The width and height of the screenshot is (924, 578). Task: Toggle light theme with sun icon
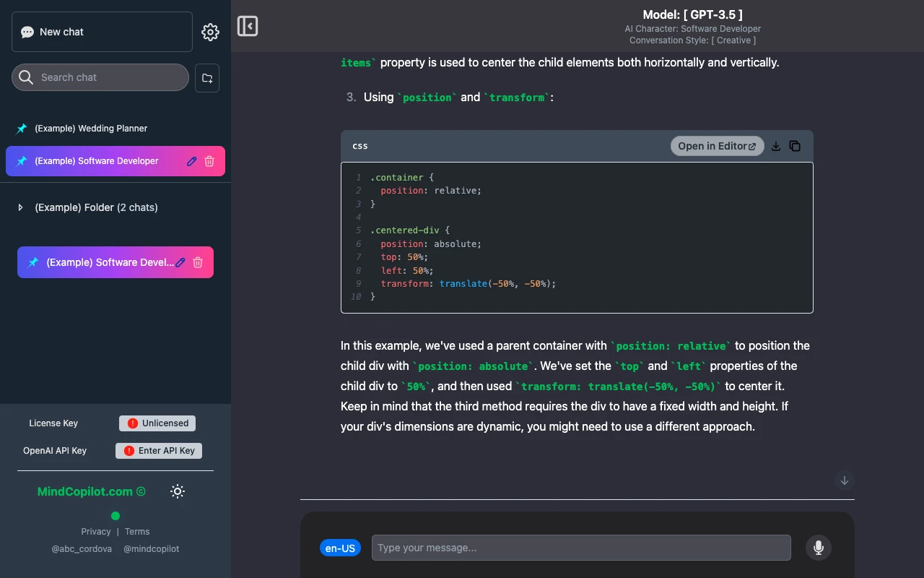178,491
